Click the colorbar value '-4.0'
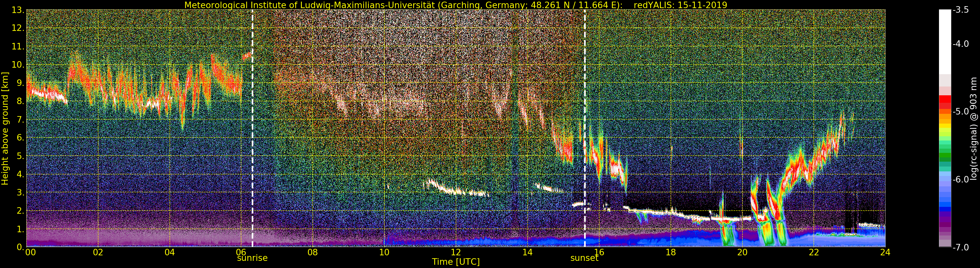The height and width of the screenshot is (268, 980). (960, 44)
